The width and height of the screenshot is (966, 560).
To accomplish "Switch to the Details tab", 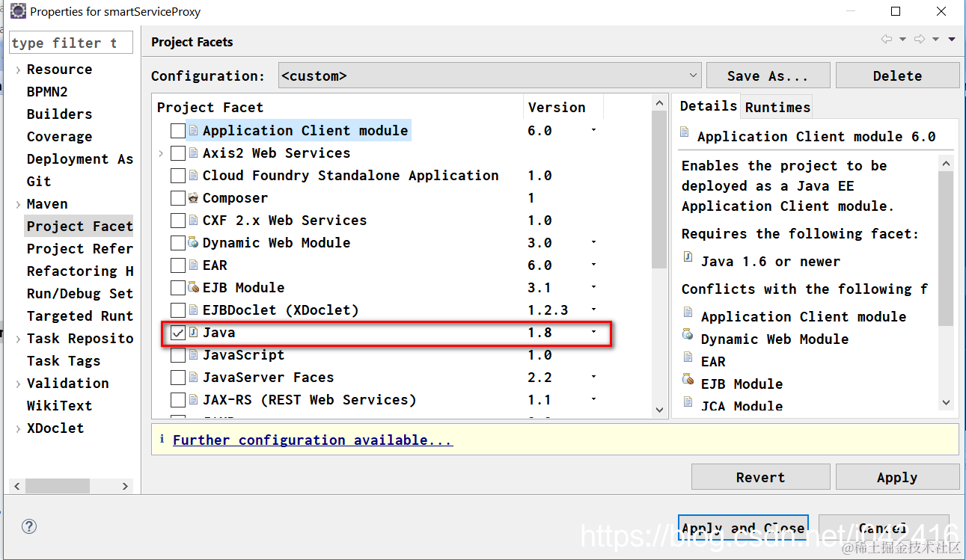I will (x=708, y=105).
